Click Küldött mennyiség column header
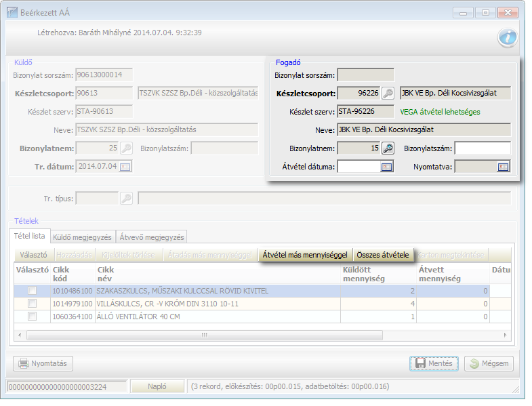The image size is (532, 406). [379, 274]
